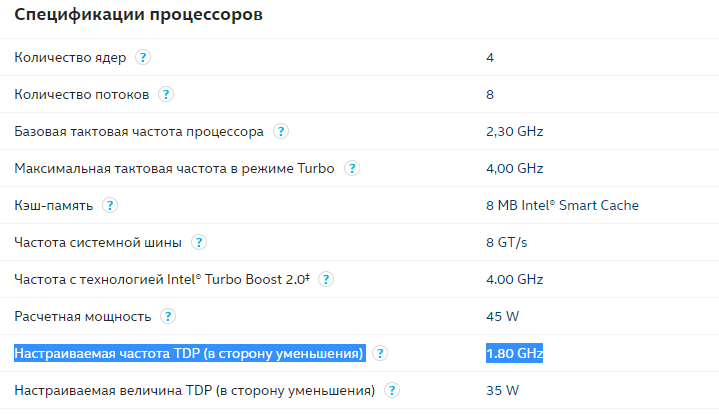Open help for Настраиваемая частота TDP

[x=380, y=353]
